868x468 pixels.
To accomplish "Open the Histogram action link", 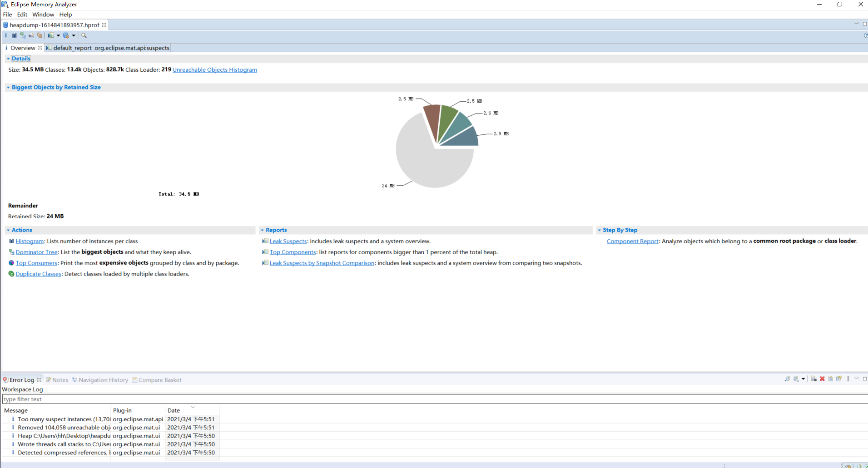I will coord(30,241).
